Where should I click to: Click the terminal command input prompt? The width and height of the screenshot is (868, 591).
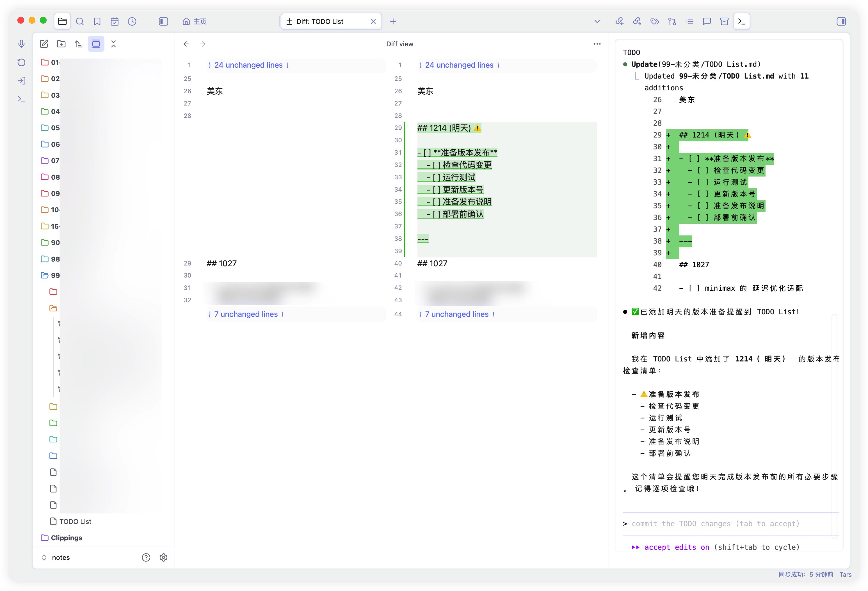(715, 524)
